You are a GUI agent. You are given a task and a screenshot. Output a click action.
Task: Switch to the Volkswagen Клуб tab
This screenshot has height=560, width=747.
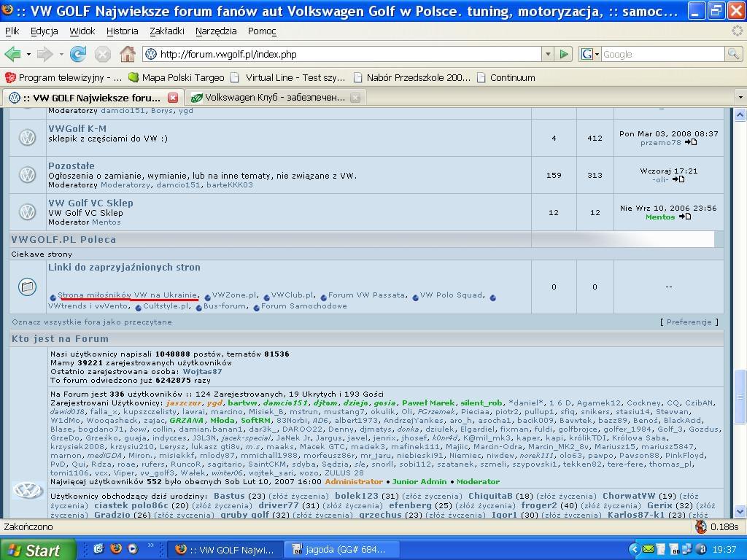[275, 98]
